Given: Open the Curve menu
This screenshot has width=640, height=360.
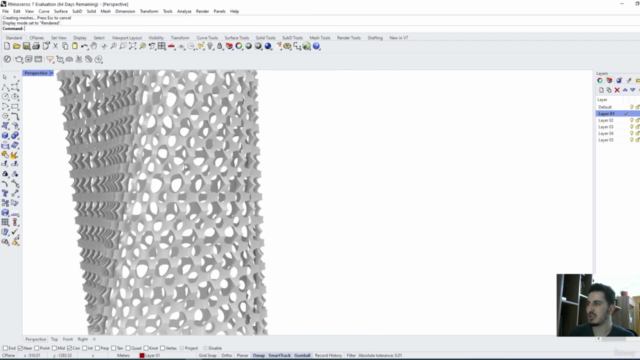Looking at the screenshot, I should [x=44, y=11].
